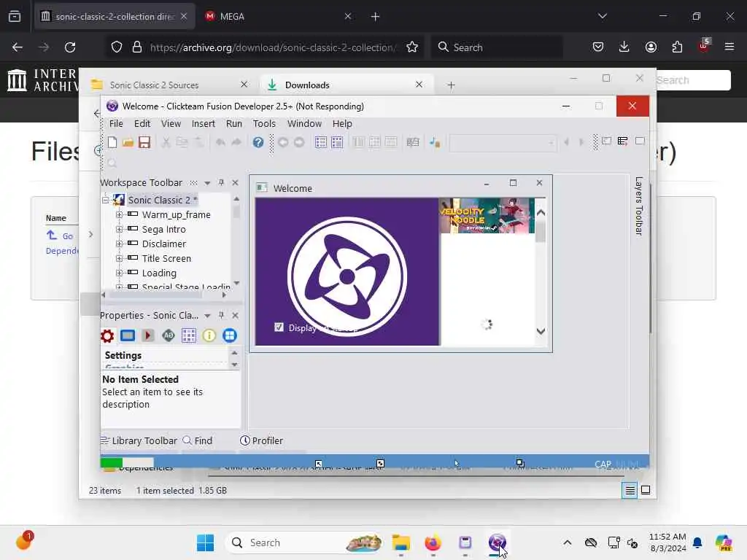Select the yellow About info properties icon

point(209,335)
